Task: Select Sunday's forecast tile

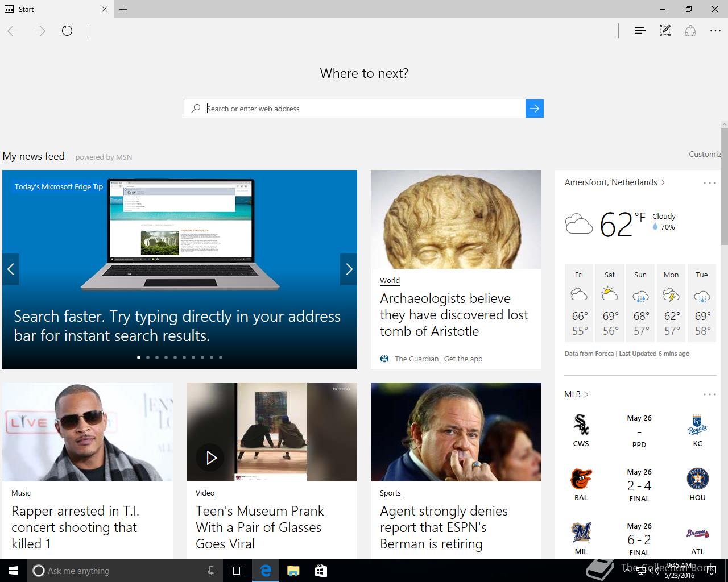Action: 640,303
